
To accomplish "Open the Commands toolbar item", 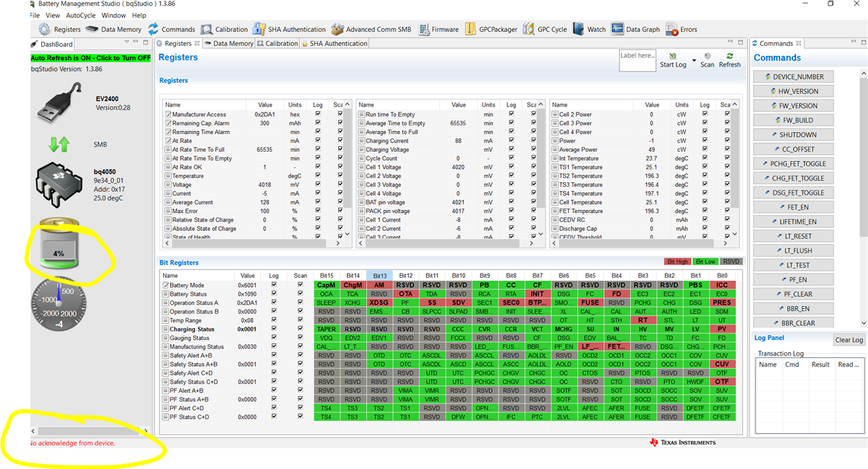I will (x=171, y=30).
